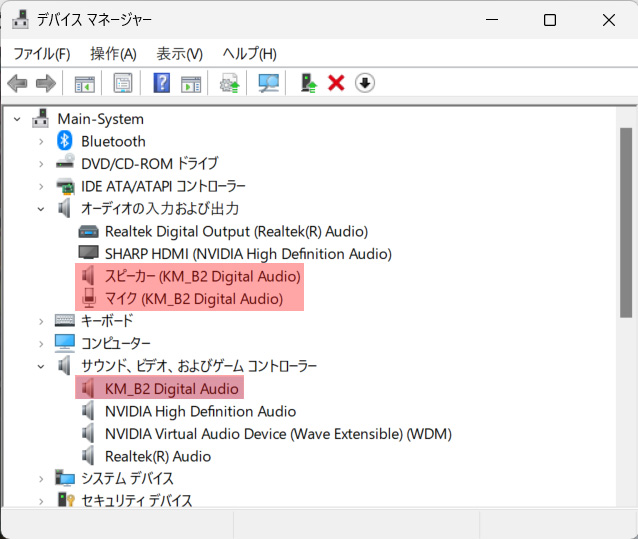Image resolution: width=638 pixels, height=539 pixels.
Task: Expand the システム デバイス category
Action: pyautogui.click(x=41, y=479)
